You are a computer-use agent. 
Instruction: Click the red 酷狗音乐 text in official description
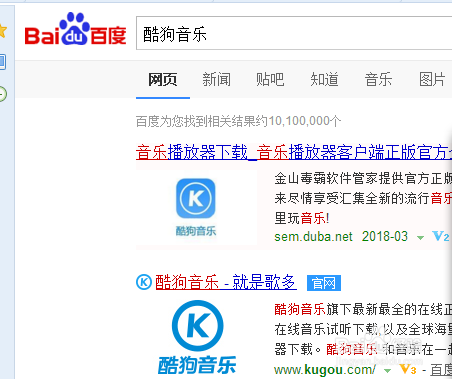(300, 309)
